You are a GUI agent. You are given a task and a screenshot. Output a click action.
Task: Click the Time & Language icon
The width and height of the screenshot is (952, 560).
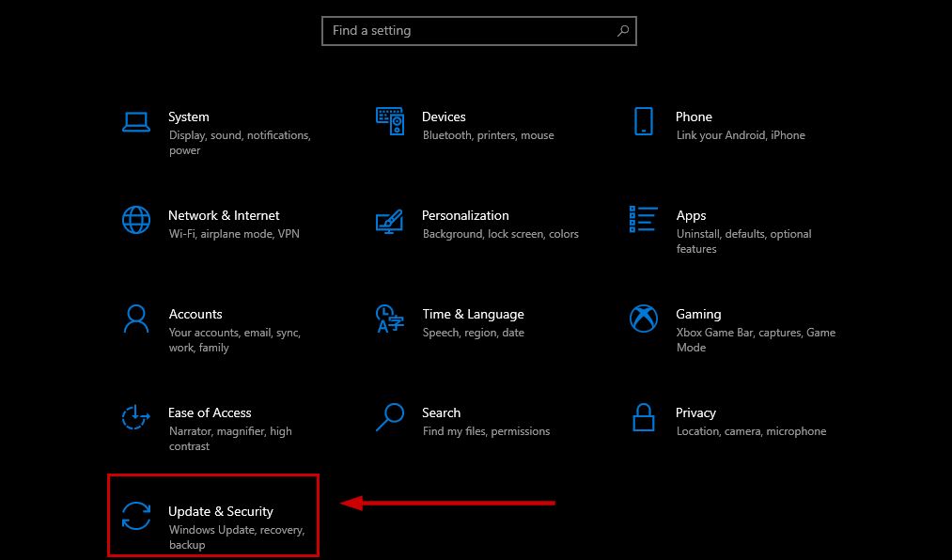390,319
